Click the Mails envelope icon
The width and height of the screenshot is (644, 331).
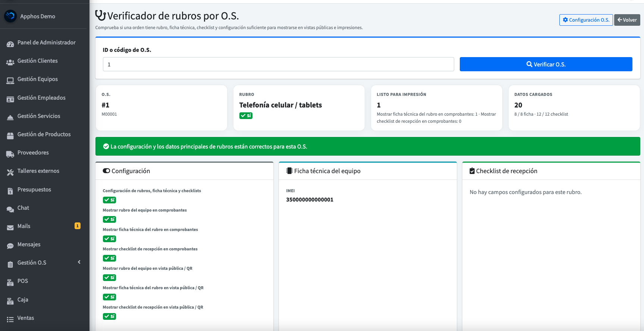(x=10, y=228)
